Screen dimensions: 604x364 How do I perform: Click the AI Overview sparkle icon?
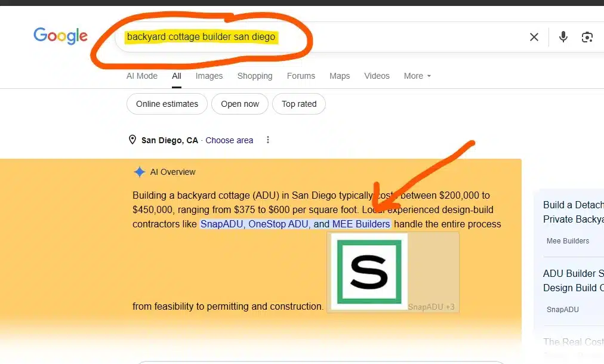(x=140, y=172)
